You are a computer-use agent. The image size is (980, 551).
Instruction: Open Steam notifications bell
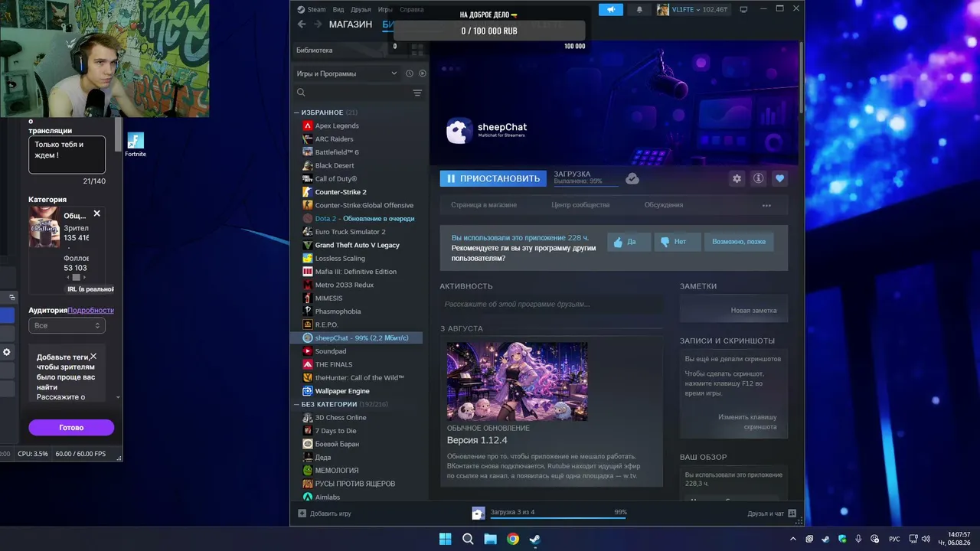coord(639,9)
